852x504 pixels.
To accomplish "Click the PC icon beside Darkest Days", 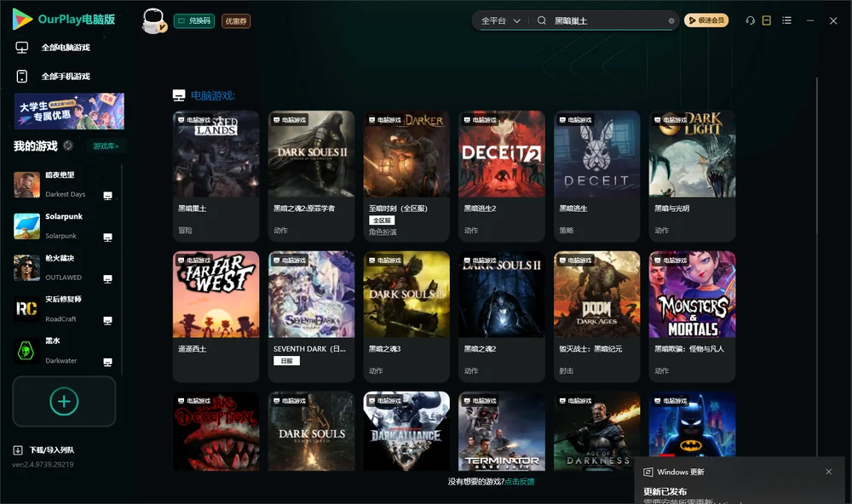I will point(107,196).
